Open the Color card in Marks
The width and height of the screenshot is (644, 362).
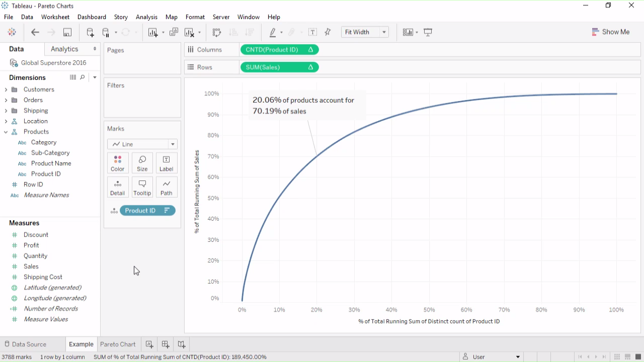118,163
